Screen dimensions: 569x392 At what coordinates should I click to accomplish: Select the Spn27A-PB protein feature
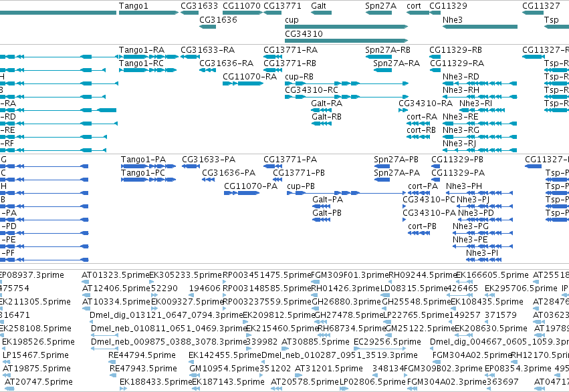pyautogui.click(x=382, y=166)
